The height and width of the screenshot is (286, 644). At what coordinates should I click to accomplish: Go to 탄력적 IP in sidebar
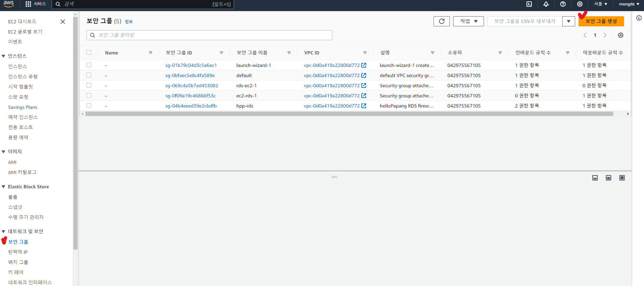18,252
